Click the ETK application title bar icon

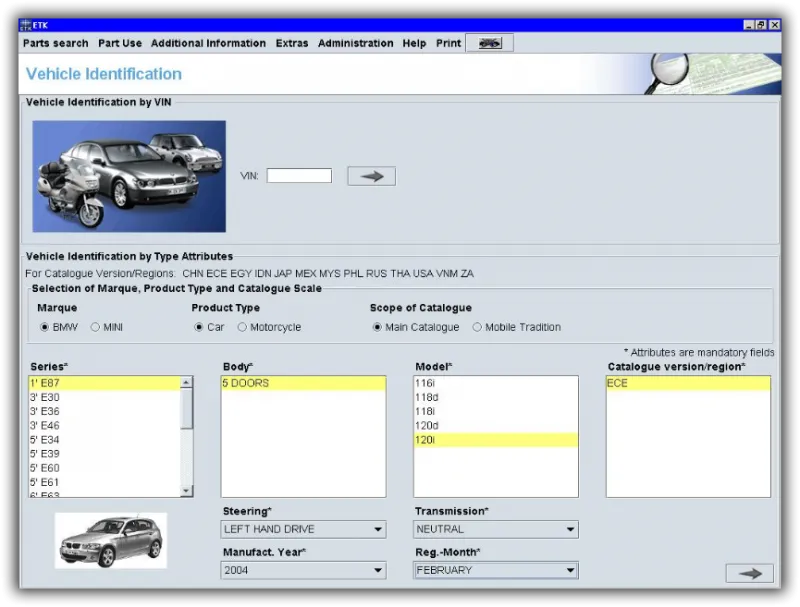(26, 25)
